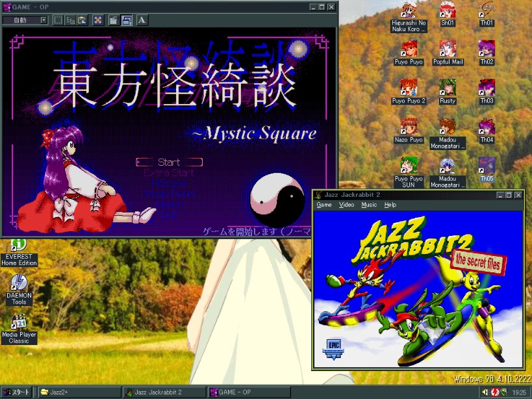This screenshot has width=532, height=399.
Task: Open the Higurashi No Naku Koro desktop shortcut
Action: point(409,17)
